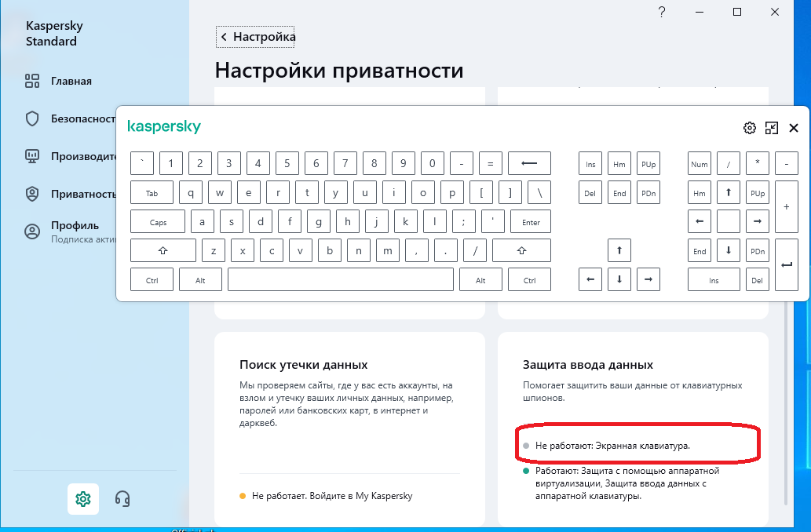811x532 pixels.
Task: Click the monitor icon next to Производительность
Action: coord(32,156)
